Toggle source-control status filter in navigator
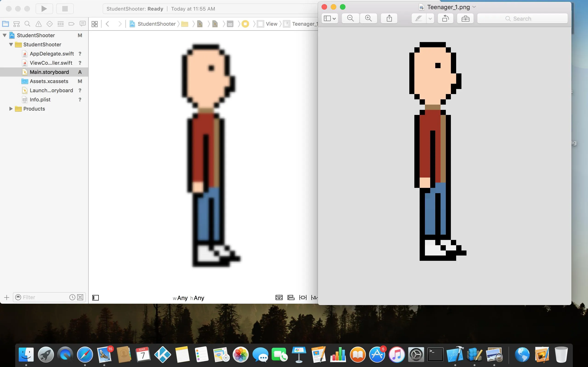The width and height of the screenshot is (588, 367). pyautogui.click(x=80, y=297)
